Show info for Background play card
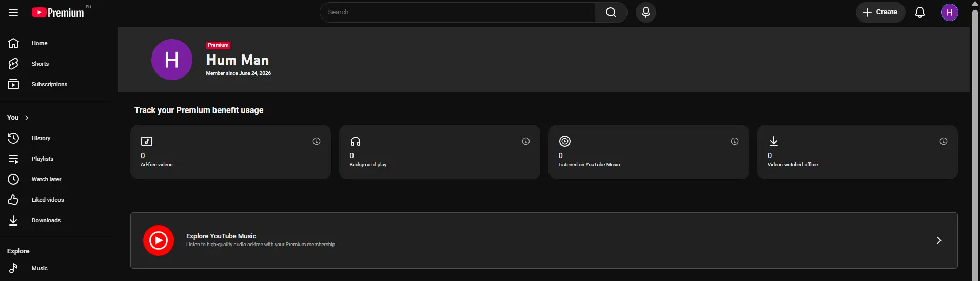980x281 pixels. [x=526, y=141]
